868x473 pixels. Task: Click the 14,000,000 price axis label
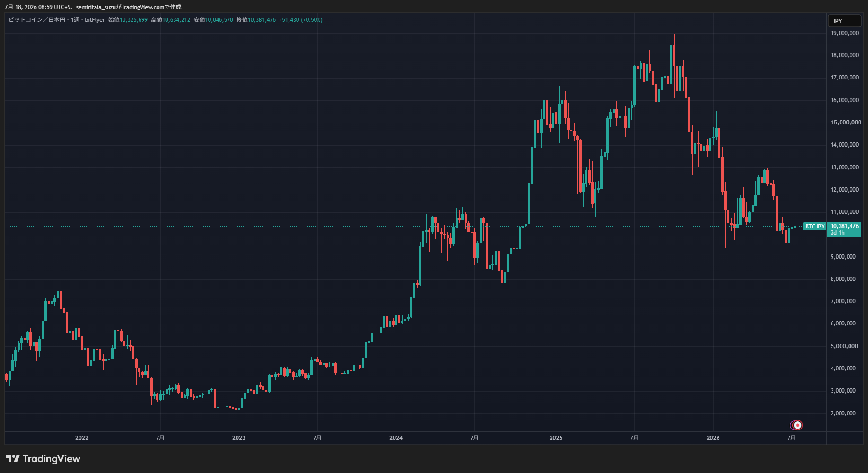844,145
